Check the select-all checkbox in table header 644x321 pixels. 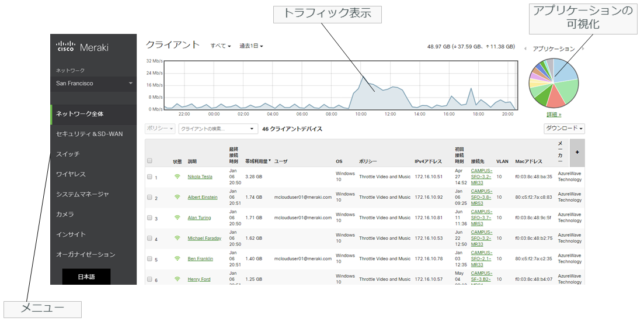[x=149, y=161]
